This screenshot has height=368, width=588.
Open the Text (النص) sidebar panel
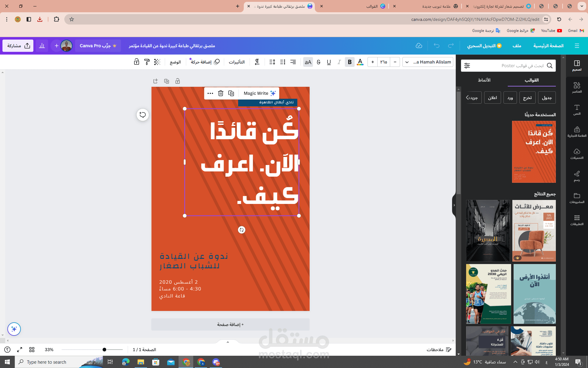click(x=577, y=110)
